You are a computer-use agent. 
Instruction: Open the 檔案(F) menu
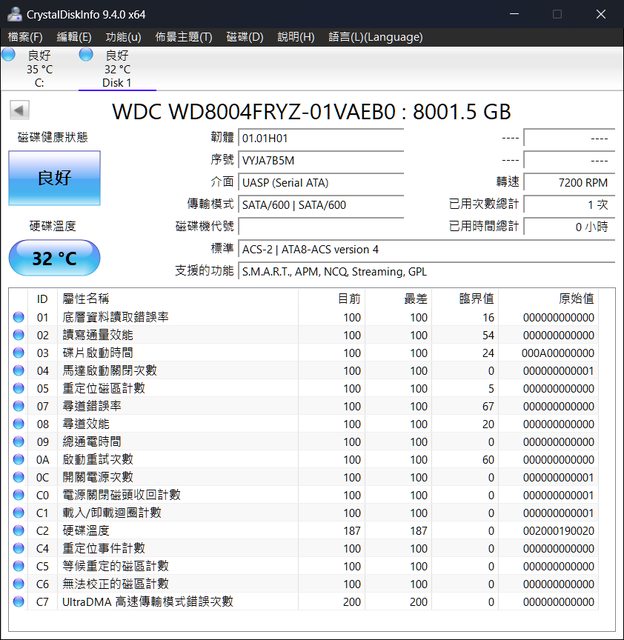25,37
